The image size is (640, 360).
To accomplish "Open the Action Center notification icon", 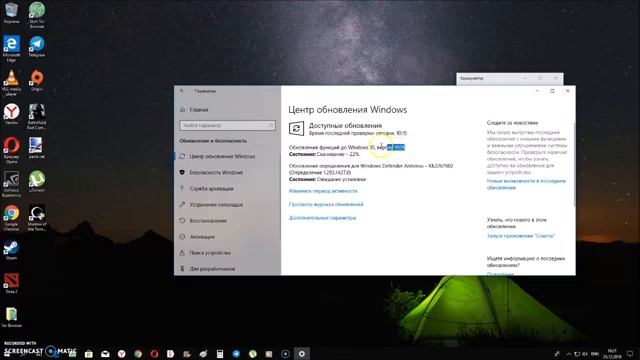I will point(630,353).
